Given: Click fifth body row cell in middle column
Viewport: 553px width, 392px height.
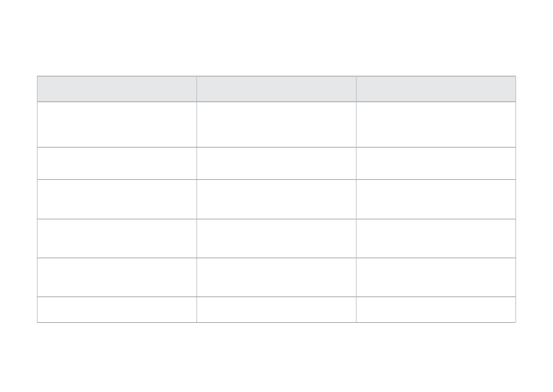Looking at the screenshot, I should coord(276,277).
